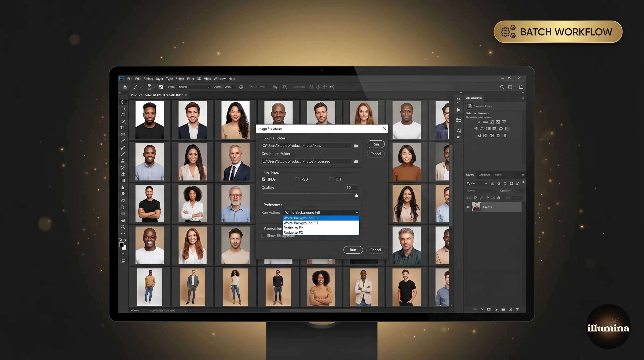
Task: Open the blending mode dropdown showing Normal
Action: pyautogui.click(x=482, y=191)
